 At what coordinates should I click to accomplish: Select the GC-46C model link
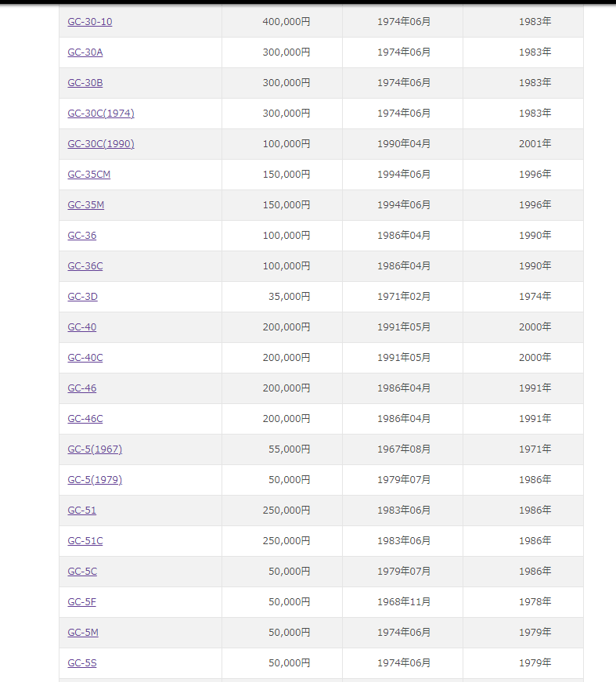85,418
